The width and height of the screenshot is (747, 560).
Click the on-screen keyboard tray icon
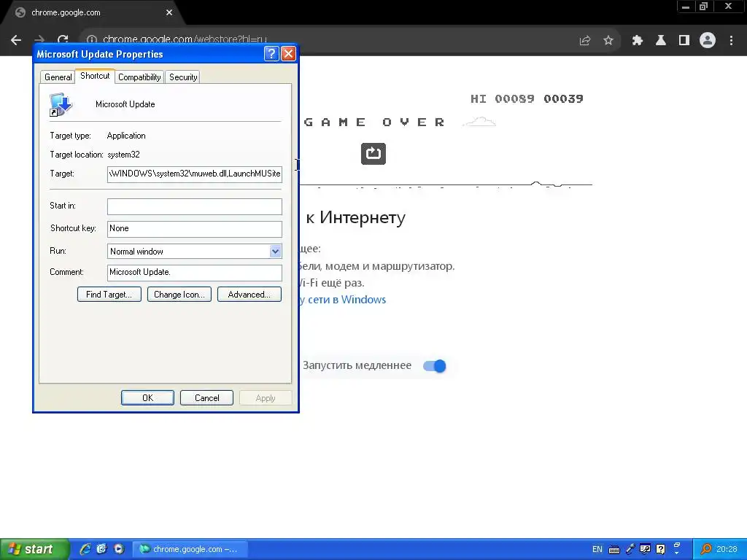pos(614,550)
